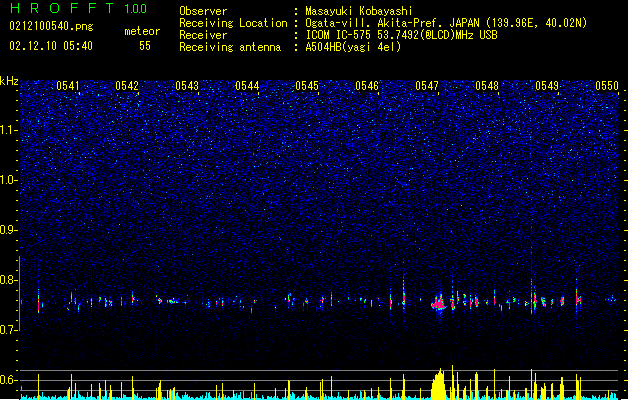The image size is (629, 400).
Task: Click the 0543 time marker
Action: [x=187, y=86]
